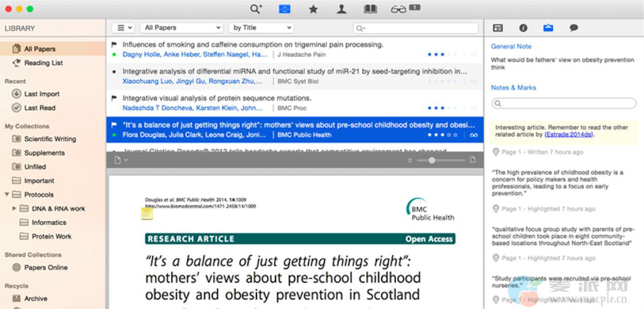Screen dimensions: 644x309
Task: Open the info inspector tab icon
Action: tap(523, 28)
